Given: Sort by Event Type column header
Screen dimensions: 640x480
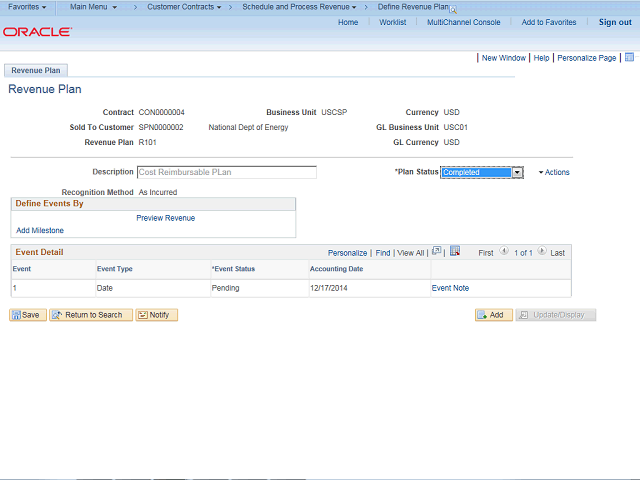Looking at the screenshot, I should point(115,269).
